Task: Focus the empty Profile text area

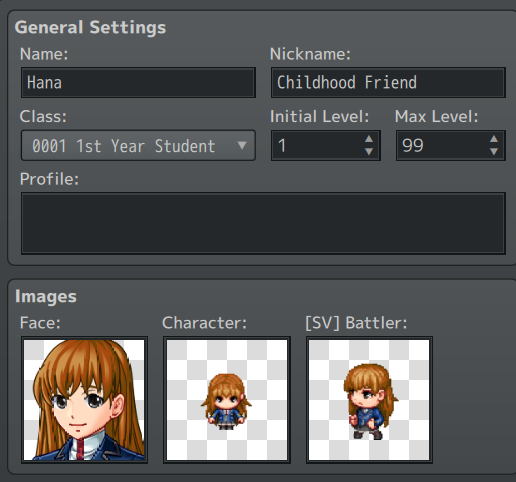Action: click(263, 223)
